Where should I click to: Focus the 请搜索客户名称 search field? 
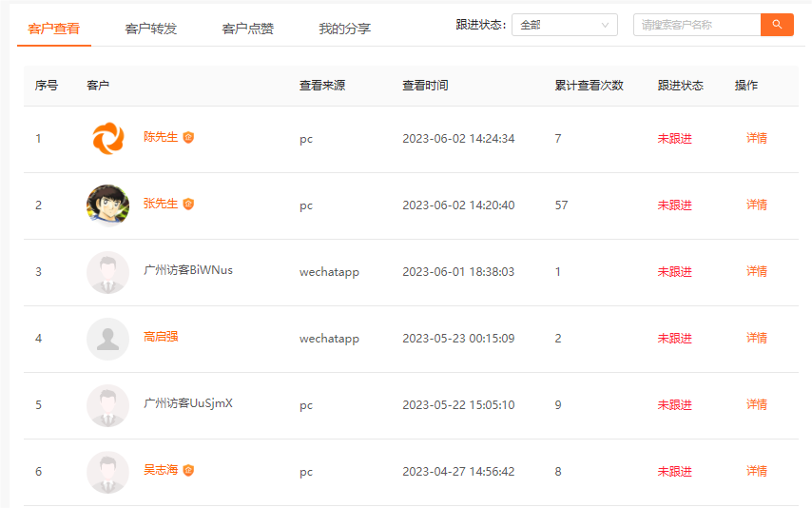(697, 25)
